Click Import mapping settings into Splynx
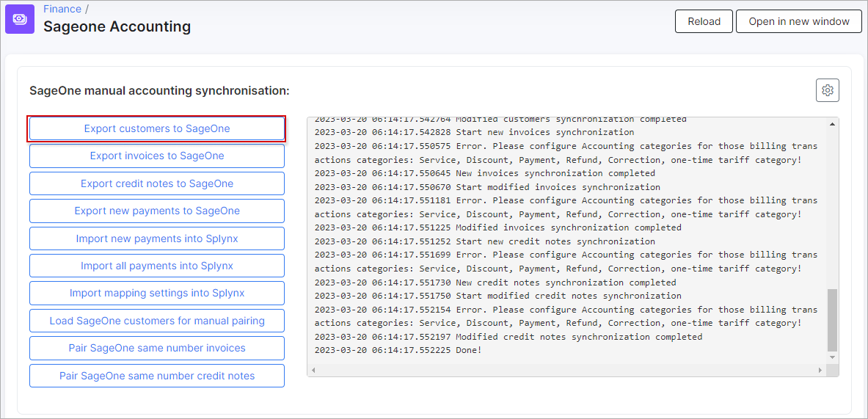This screenshot has height=419, width=868. pyautogui.click(x=157, y=293)
